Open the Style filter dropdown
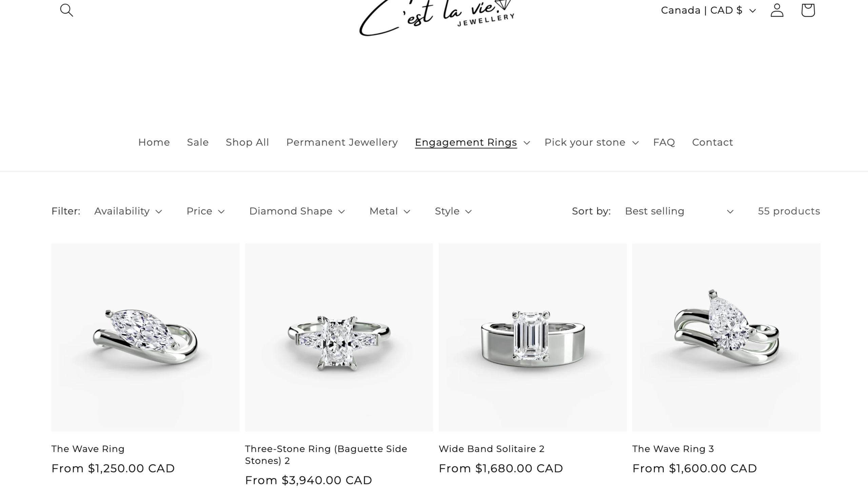Image resolution: width=868 pixels, height=488 pixels. click(453, 211)
